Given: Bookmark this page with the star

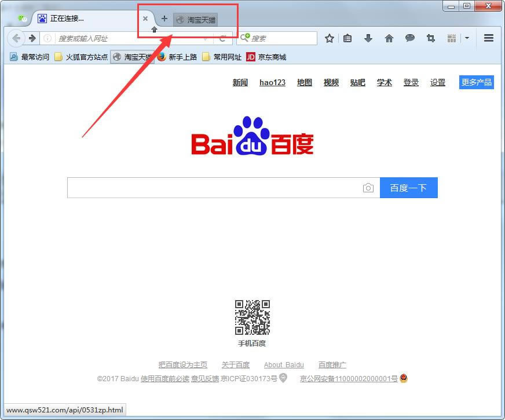Looking at the screenshot, I should point(329,38).
